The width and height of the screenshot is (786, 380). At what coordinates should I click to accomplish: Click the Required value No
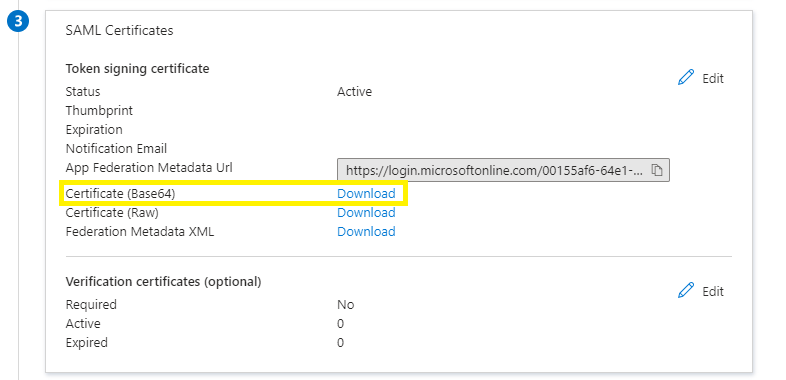point(345,305)
